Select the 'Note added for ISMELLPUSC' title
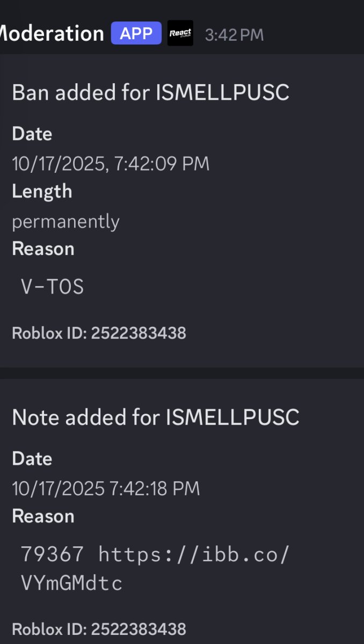This screenshot has height=644, width=364. pos(155,417)
